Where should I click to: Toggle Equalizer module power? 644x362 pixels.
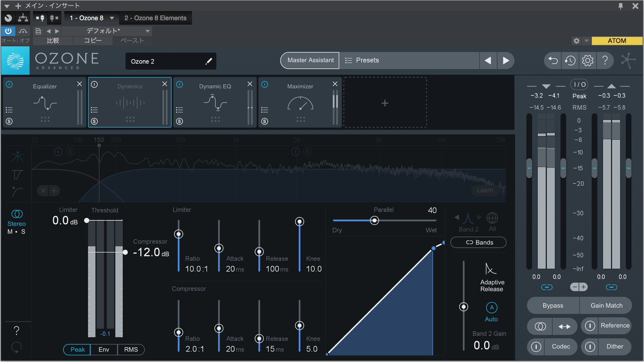[9, 84]
